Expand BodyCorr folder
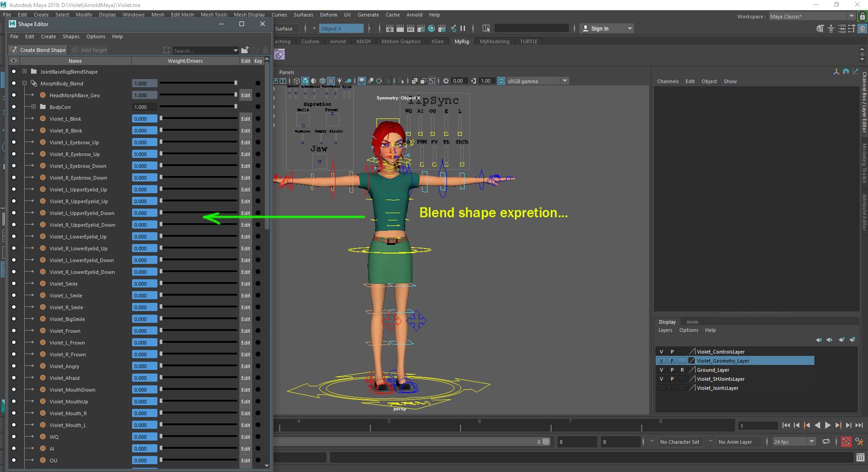 click(33, 107)
